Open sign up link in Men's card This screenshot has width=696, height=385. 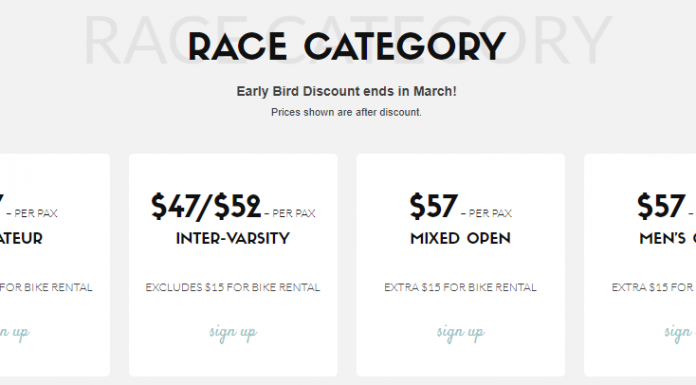680,333
